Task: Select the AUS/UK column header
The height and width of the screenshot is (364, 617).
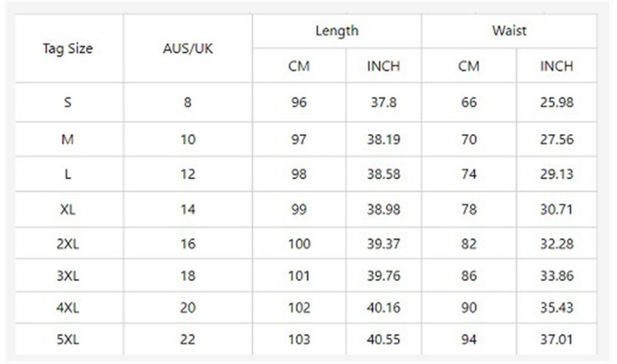Action: click(188, 49)
